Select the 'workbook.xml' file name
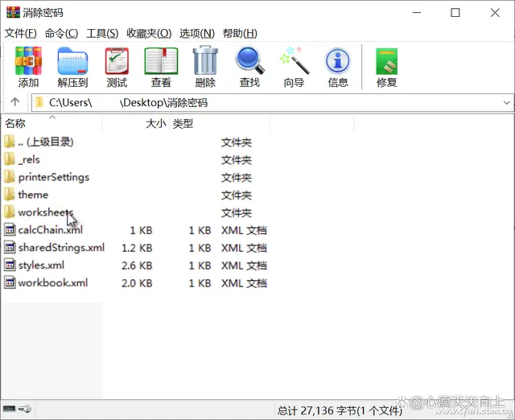The height and width of the screenshot is (420, 515). point(53,282)
